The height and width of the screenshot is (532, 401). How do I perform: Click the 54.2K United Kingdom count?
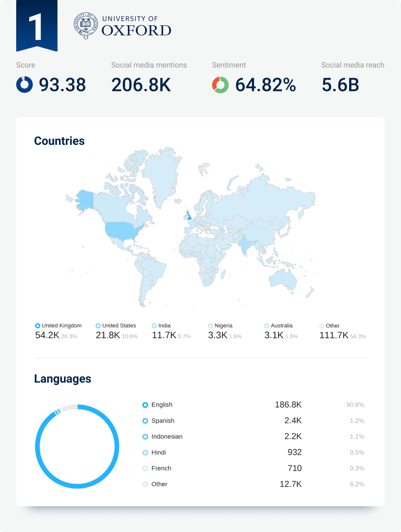pyautogui.click(x=47, y=335)
